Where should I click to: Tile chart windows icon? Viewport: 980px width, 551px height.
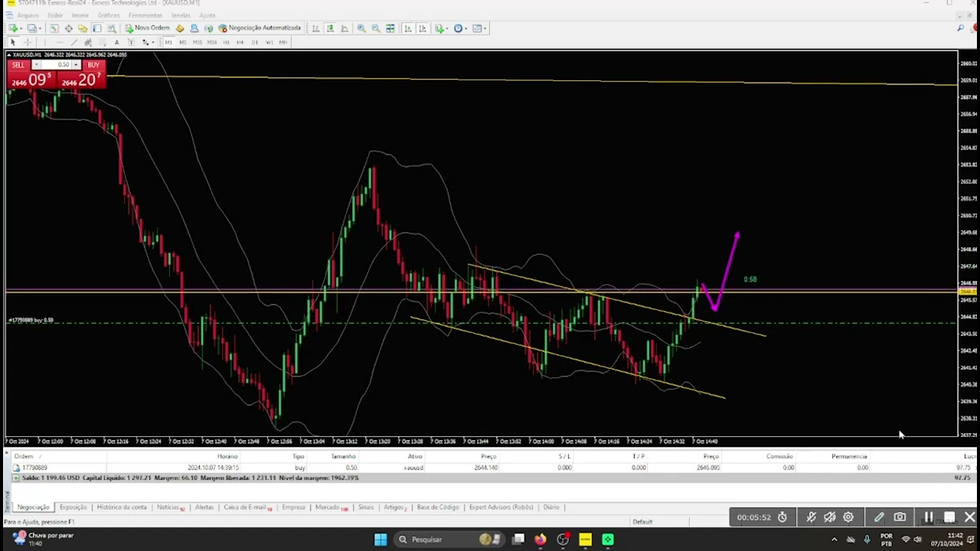tap(390, 28)
